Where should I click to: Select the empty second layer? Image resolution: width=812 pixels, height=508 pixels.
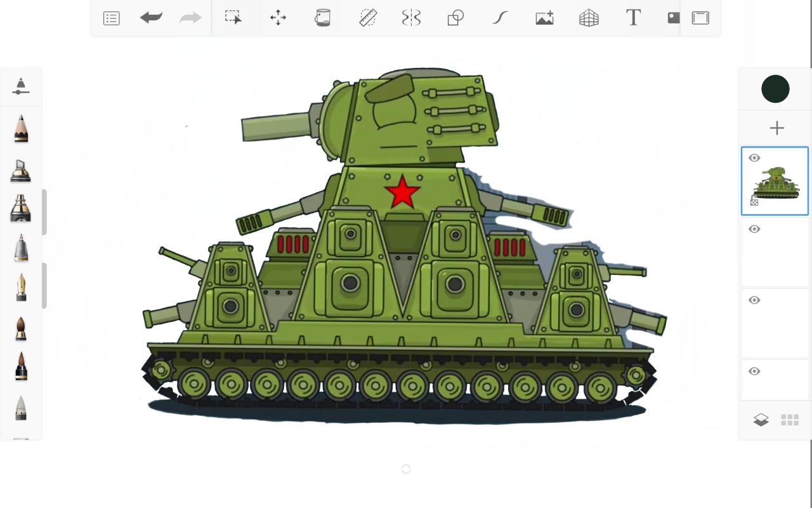point(775,252)
